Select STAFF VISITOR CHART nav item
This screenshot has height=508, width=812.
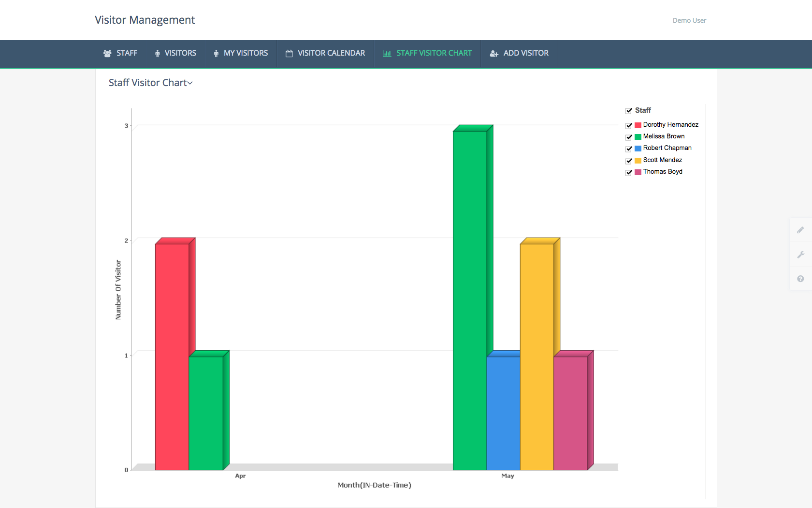[x=427, y=53]
